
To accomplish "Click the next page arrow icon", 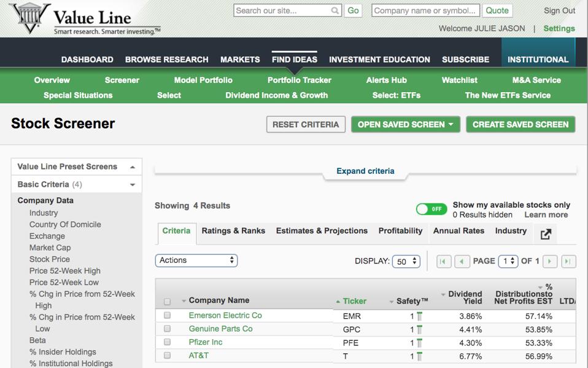I will pos(551,261).
